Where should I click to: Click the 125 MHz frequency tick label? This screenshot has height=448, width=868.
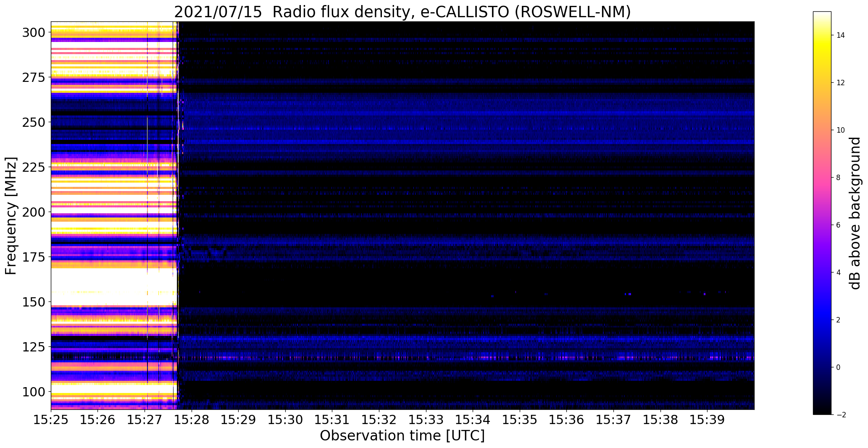pyautogui.click(x=34, y=347)
